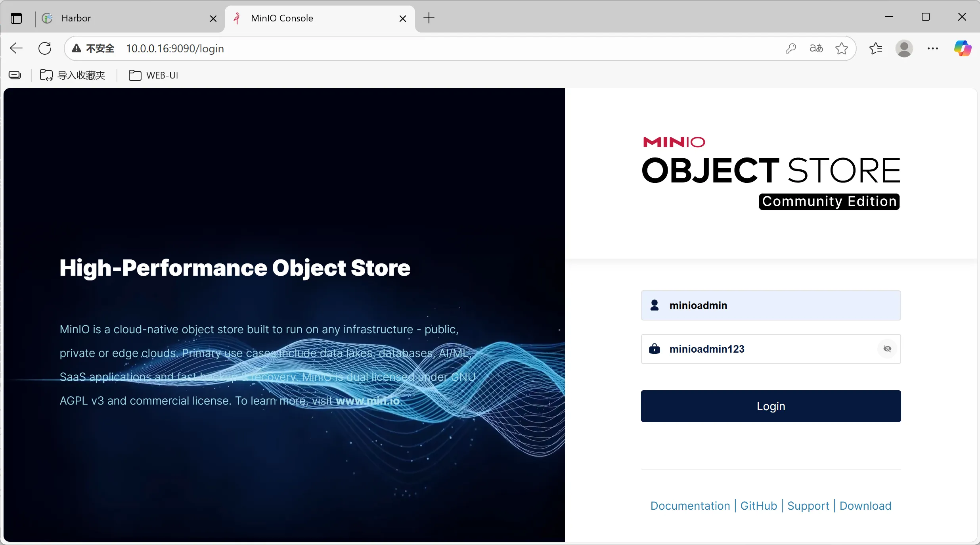This screenshot has width=980, height=545.
Task: Click the browser back arrow
Action: 16,48
